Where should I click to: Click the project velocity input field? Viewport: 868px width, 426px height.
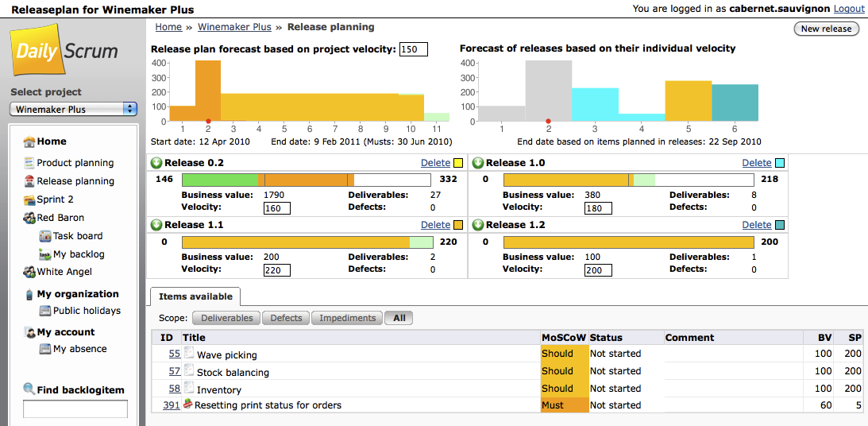(414, 49)
